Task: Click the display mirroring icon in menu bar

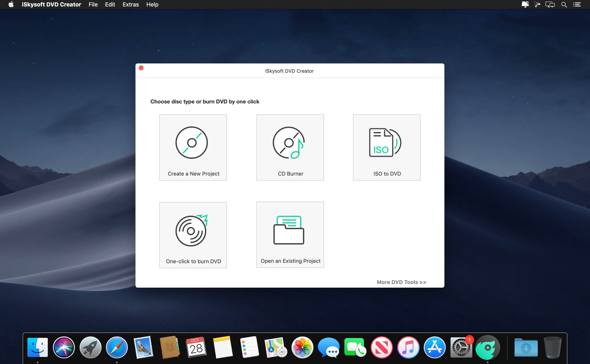Action: [550, 4]
